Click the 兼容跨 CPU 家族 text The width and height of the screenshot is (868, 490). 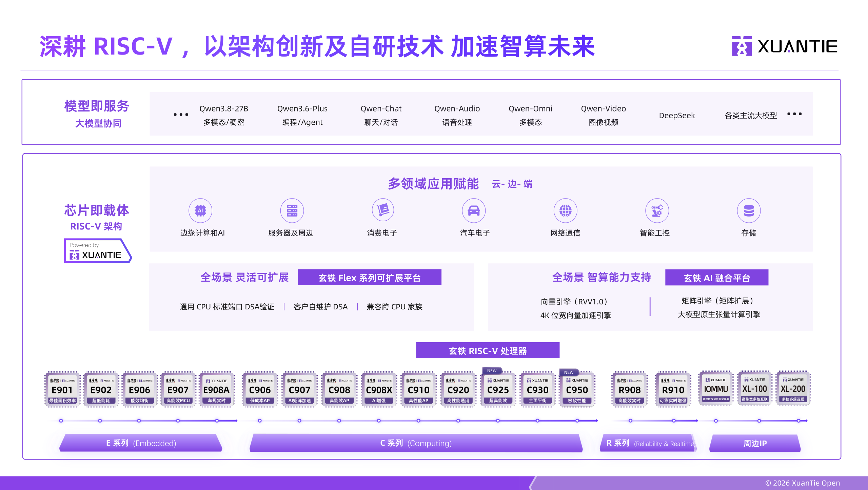(x=394, y=307)
